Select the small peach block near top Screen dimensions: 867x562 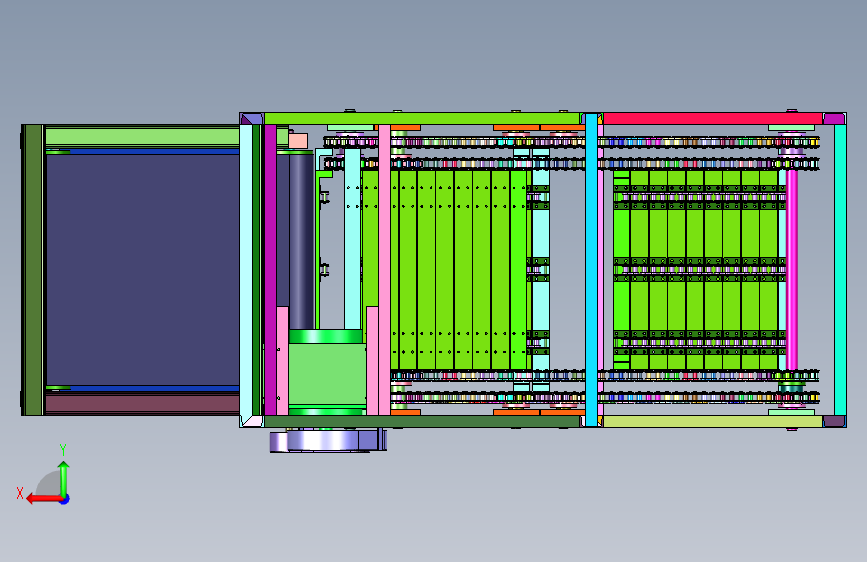click(298, 140)
